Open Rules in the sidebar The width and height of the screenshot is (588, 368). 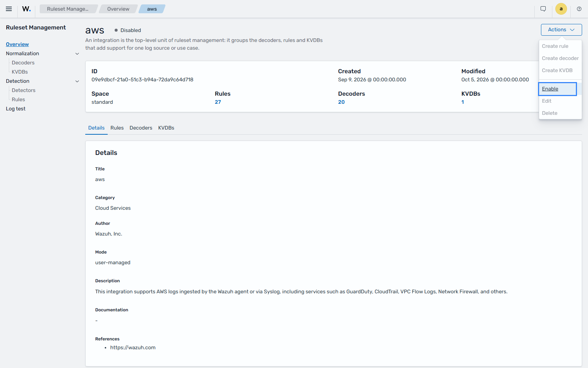[x=18, y=99]
